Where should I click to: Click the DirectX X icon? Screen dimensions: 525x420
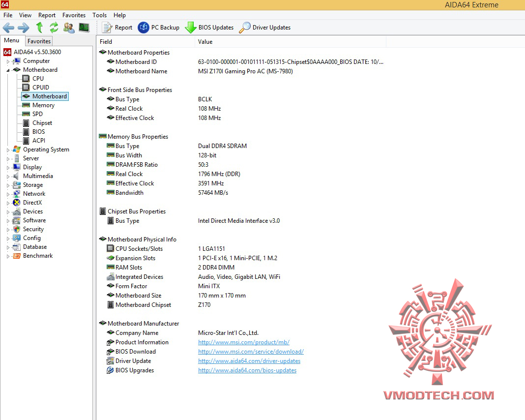[x=17, y=203]
